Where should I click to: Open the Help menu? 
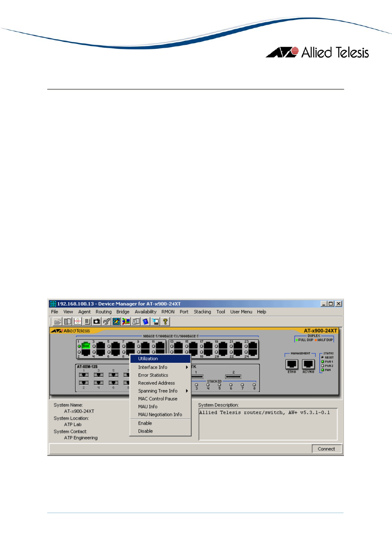tap(262, 312)
